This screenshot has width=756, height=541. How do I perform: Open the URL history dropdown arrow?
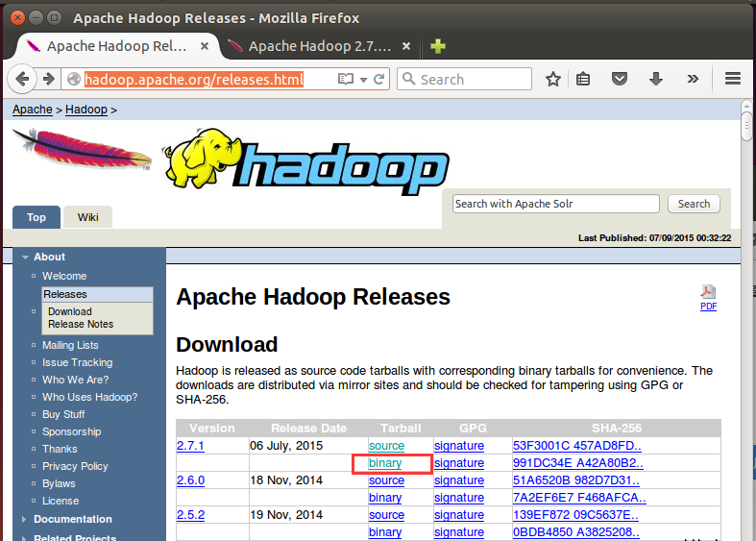click(363, 80)
